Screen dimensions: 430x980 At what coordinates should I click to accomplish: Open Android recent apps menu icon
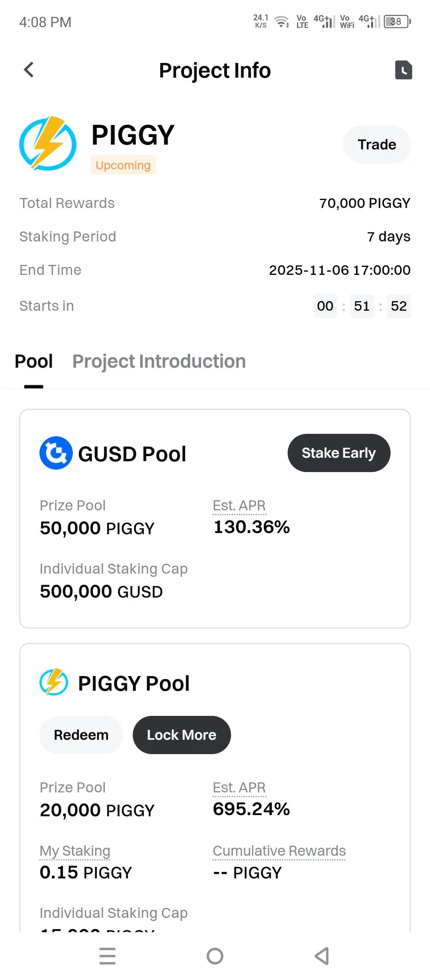[107, 956]
